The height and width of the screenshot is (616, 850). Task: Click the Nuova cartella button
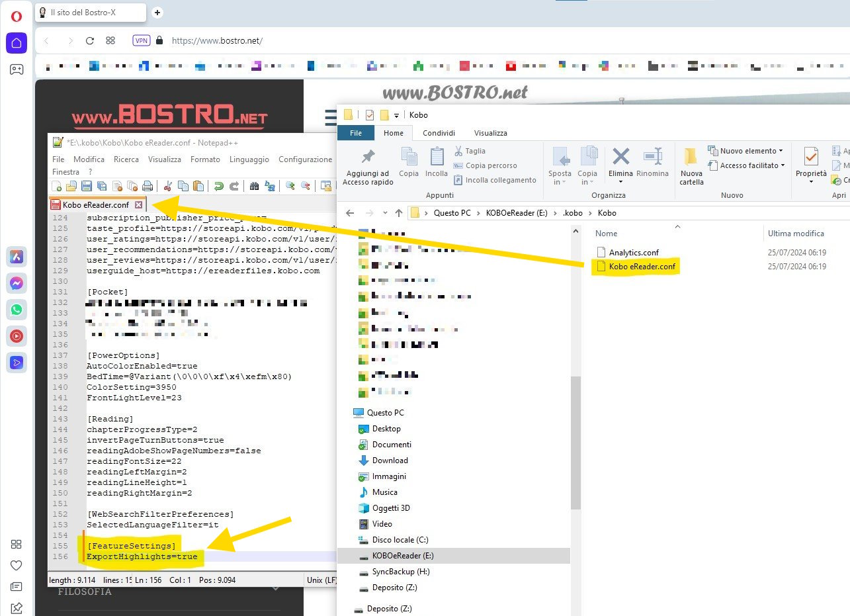(x=692, y=167)
